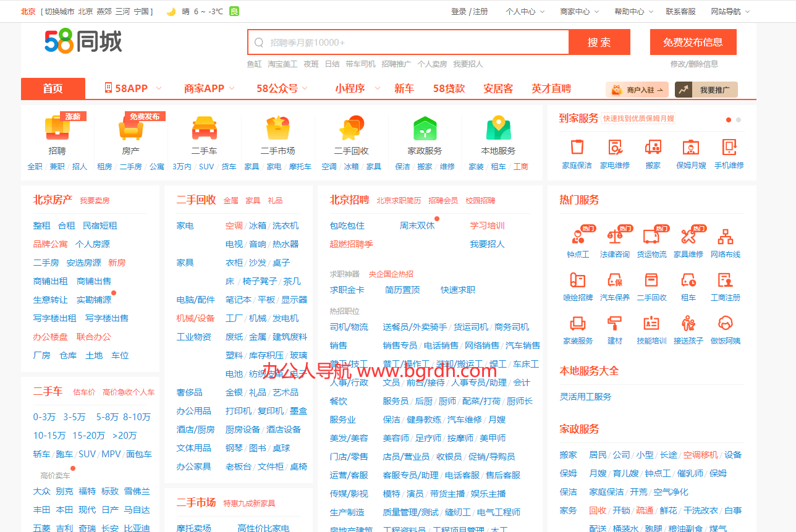Open the 钟点工 hot service icon
This screenshot has width=796, height=532.
(578, 236)
